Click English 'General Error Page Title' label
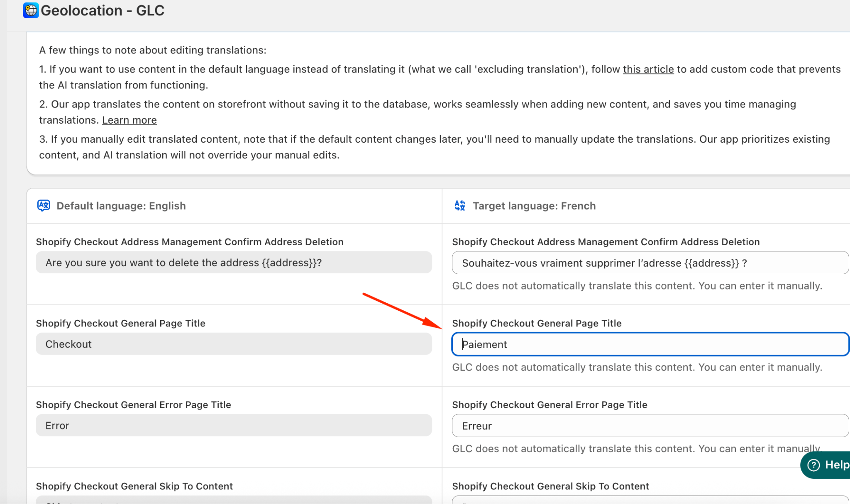850x504 pixels. [x=133, y=404]
